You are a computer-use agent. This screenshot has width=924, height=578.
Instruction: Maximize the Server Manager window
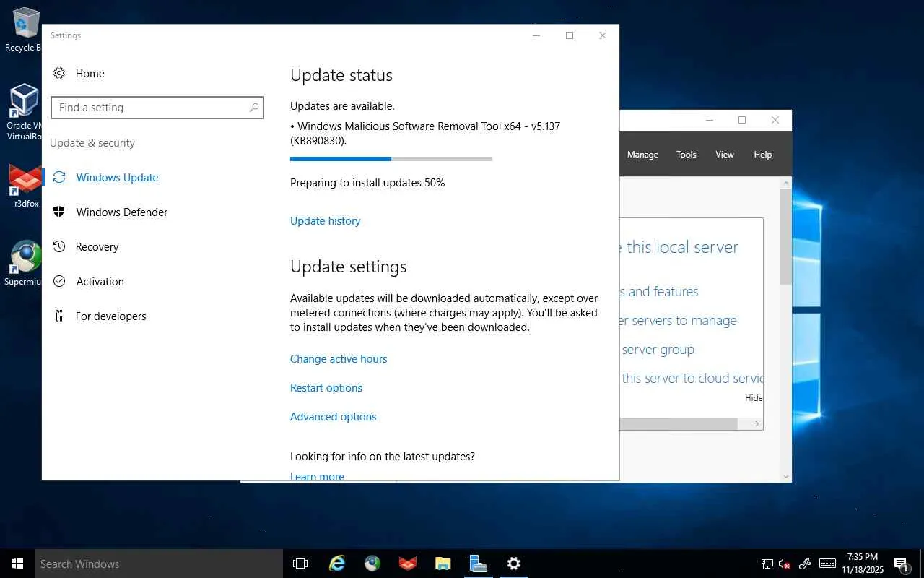click(x=742, y=120)
